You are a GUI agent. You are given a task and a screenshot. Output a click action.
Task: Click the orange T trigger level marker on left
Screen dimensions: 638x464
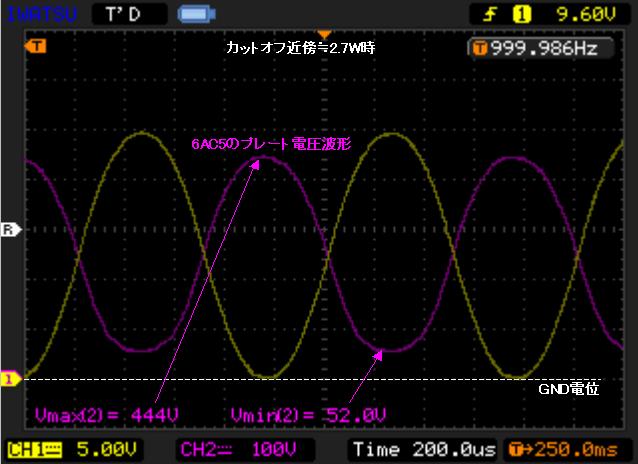35,46
